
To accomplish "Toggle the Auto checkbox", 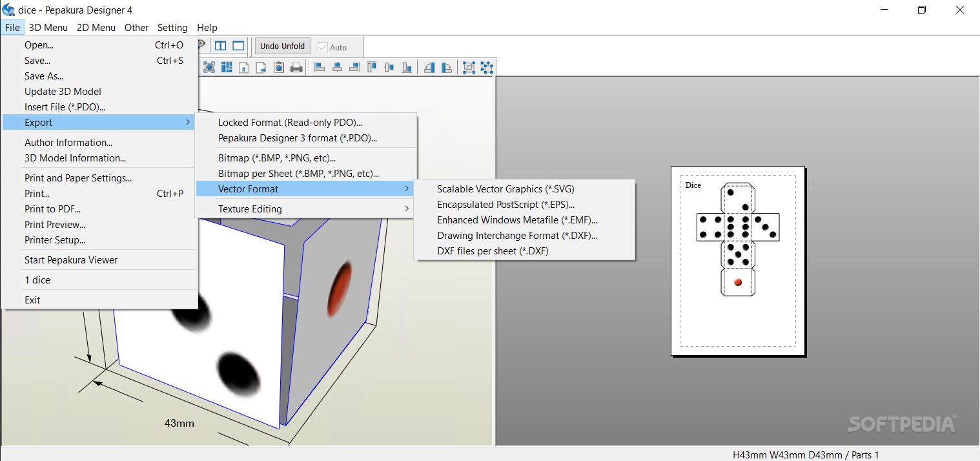I will pyautogui.click(x=323, y=47).
